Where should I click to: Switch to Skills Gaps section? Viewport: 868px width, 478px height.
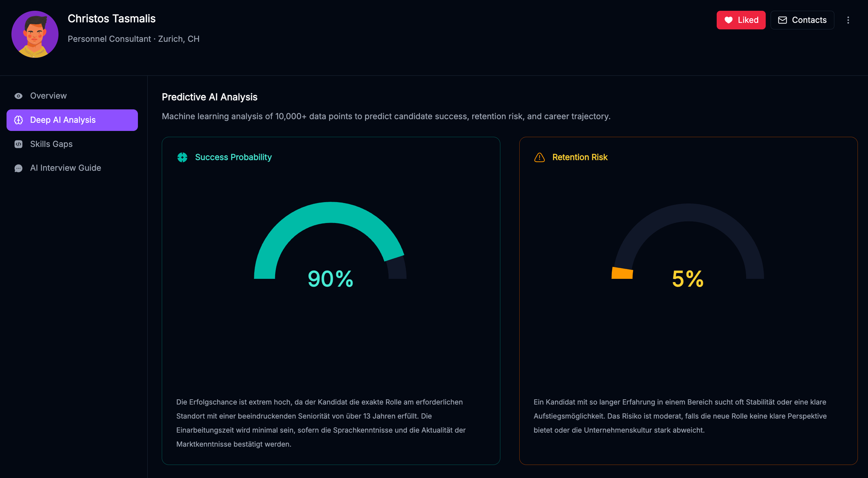click(x=51, y=144)
